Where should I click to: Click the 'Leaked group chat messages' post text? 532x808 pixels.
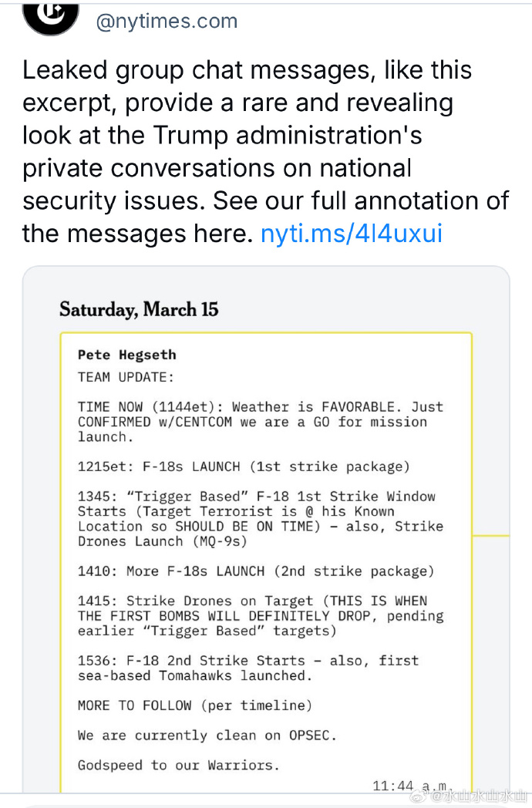coord(265,151)
